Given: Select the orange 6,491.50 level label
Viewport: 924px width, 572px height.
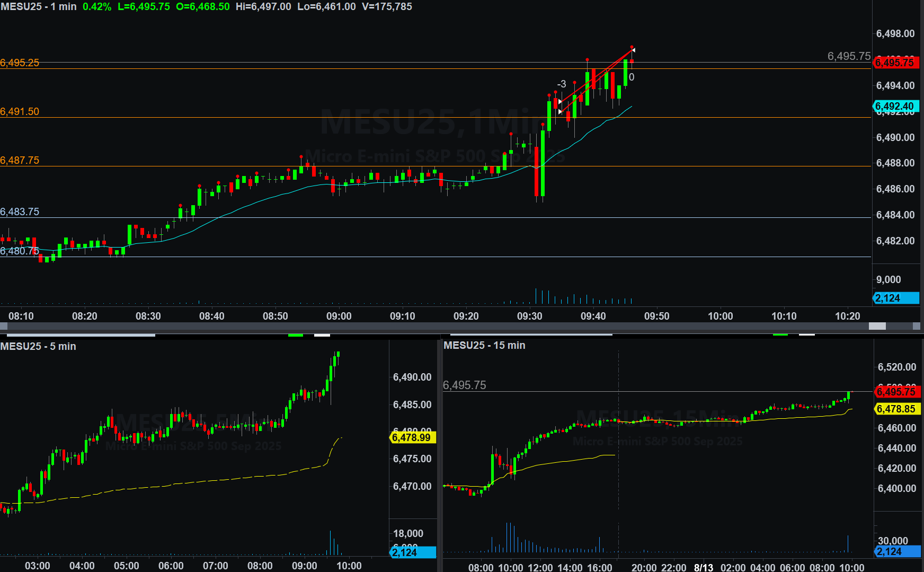Looking at the screenshot, I should click(x=20, y=111).
